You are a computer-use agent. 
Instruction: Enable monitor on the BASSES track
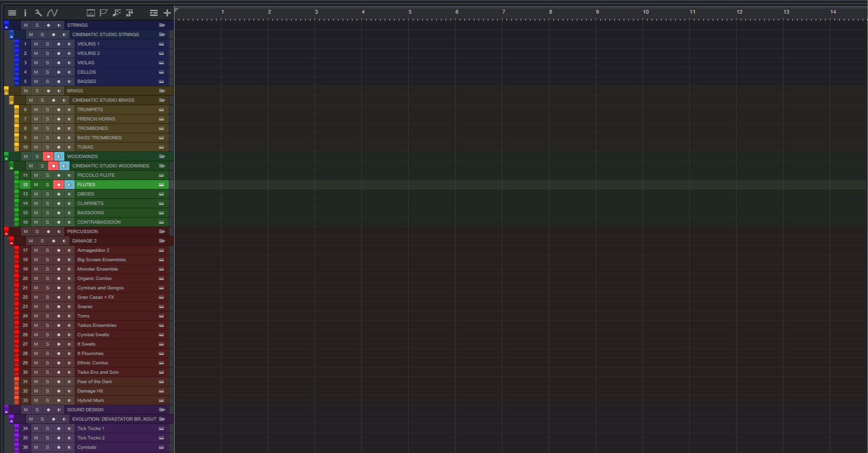[69, 82]
